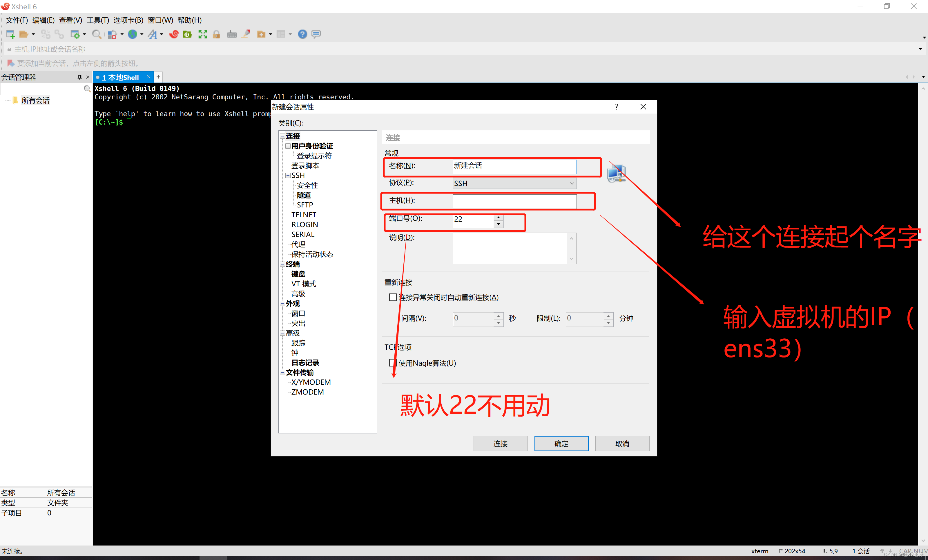Screen dimensions: 928x560
Task: Click the globe encoding icon
Action: click(x=132, y=34)
